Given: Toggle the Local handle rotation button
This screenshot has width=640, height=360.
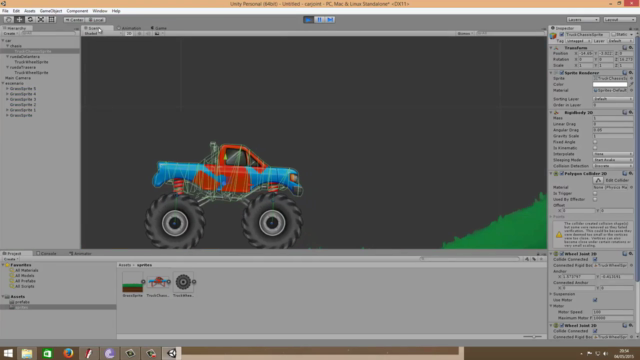Looking at the screenshot, I should tap(96, 20).
